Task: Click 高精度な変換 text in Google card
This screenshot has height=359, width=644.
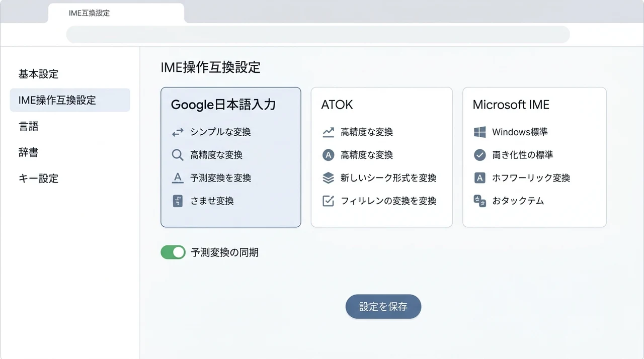Action: click(216, 155)
